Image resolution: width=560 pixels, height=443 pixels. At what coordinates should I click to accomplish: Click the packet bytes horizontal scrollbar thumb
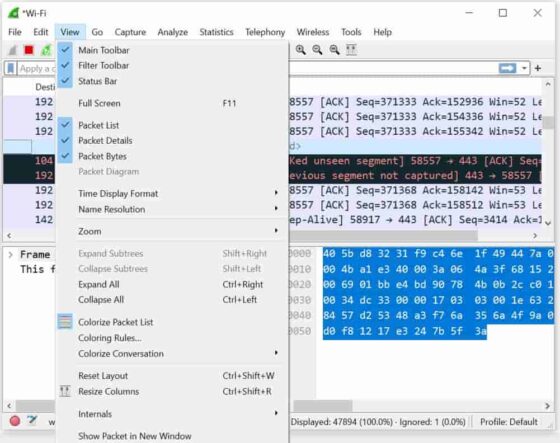tap(323, 406)
